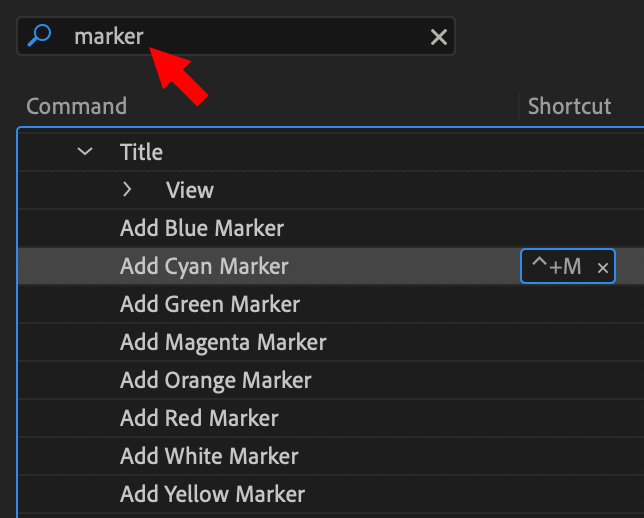
Task: Click the Command column header
Action: pyautogui.click(x=76, y=106)
